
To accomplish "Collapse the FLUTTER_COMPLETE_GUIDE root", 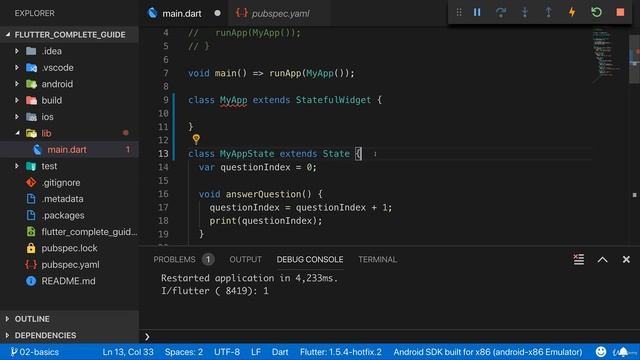I will coord(70,35).
